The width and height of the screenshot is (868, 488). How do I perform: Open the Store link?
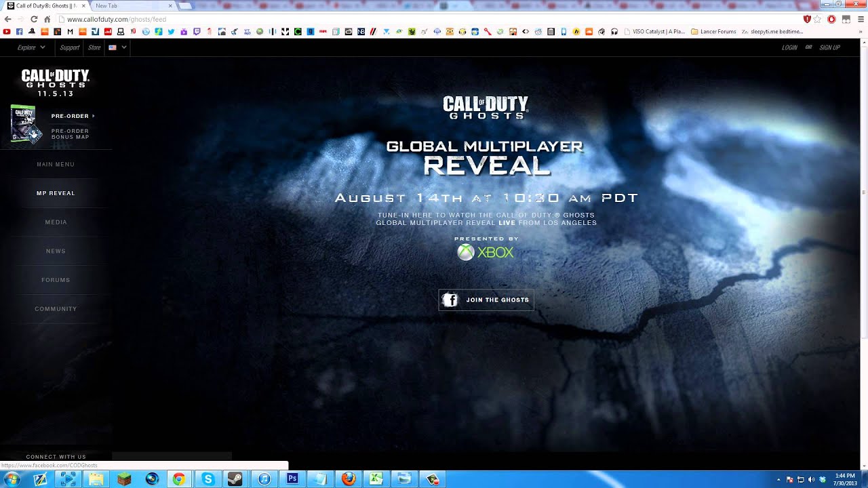tap(94, 47)
